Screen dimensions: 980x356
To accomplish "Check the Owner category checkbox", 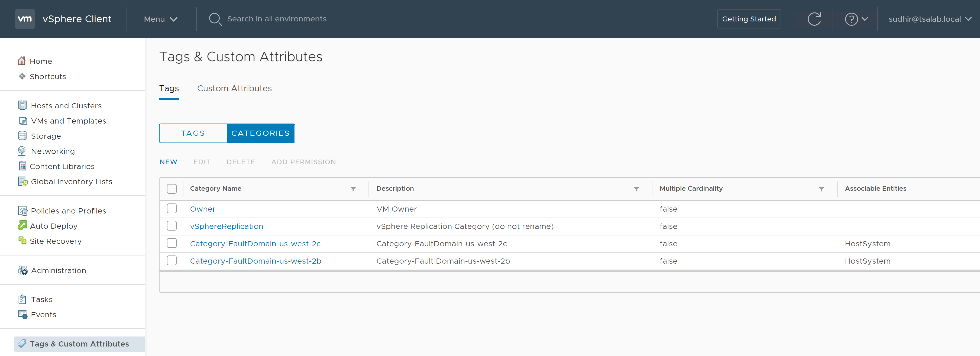I will 172,208.
